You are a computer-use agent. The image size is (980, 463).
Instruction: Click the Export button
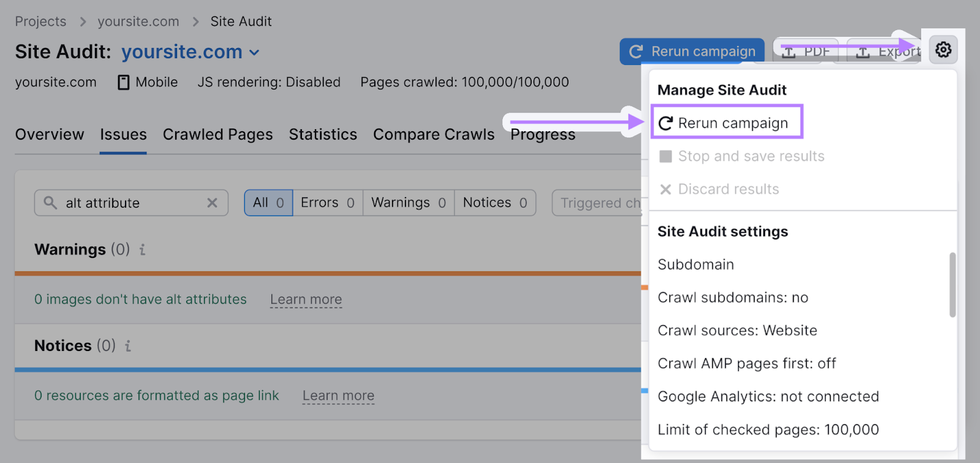click(x=884, y=52)
